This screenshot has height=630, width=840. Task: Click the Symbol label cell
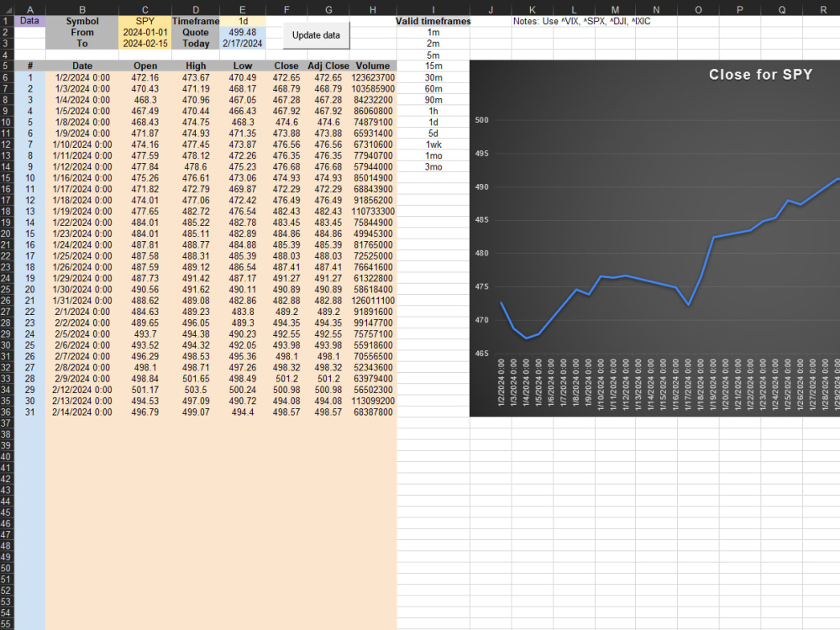[x=82, y=21]
